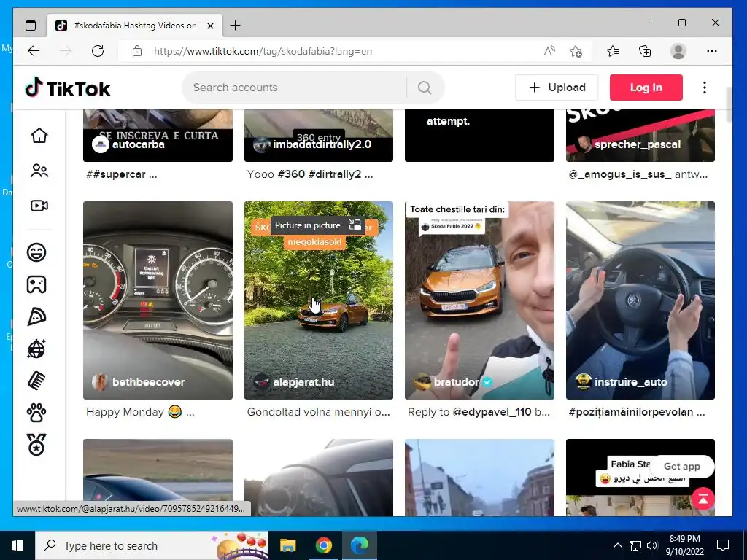
Task: Click the #dirtrally2 hashtag link
Action: pyautogui.click(x=335, y=174)
